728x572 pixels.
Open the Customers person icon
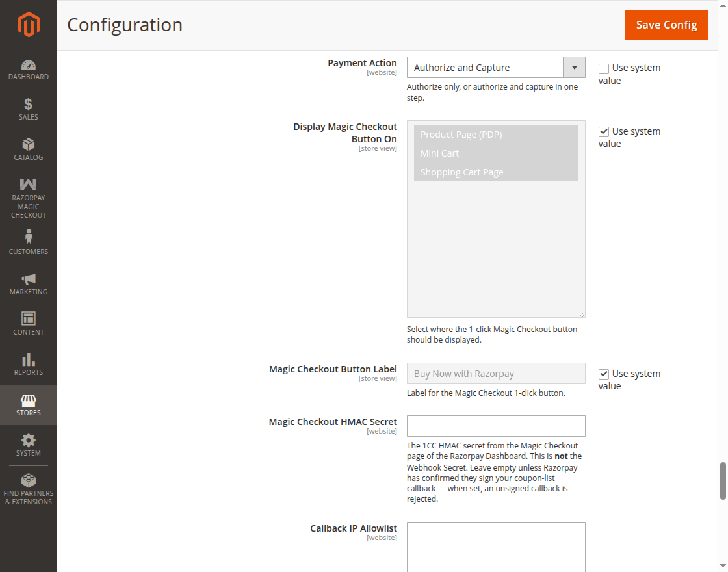pos(29,237)
